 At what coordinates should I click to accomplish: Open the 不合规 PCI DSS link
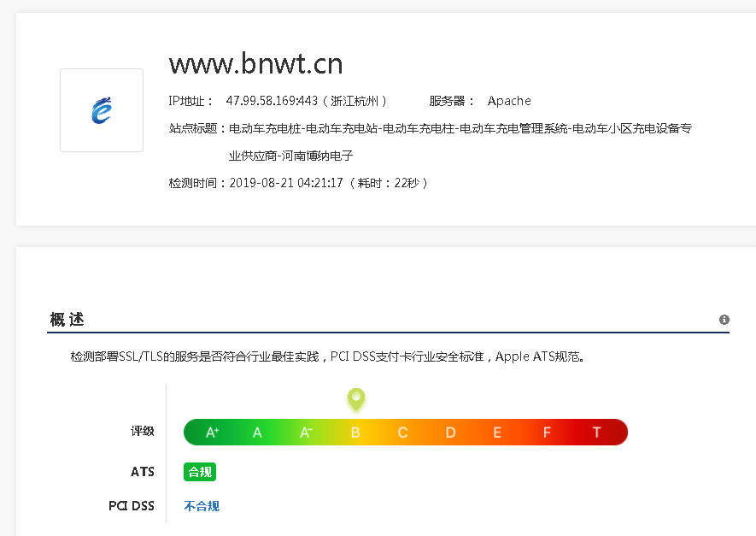[202, 505]
